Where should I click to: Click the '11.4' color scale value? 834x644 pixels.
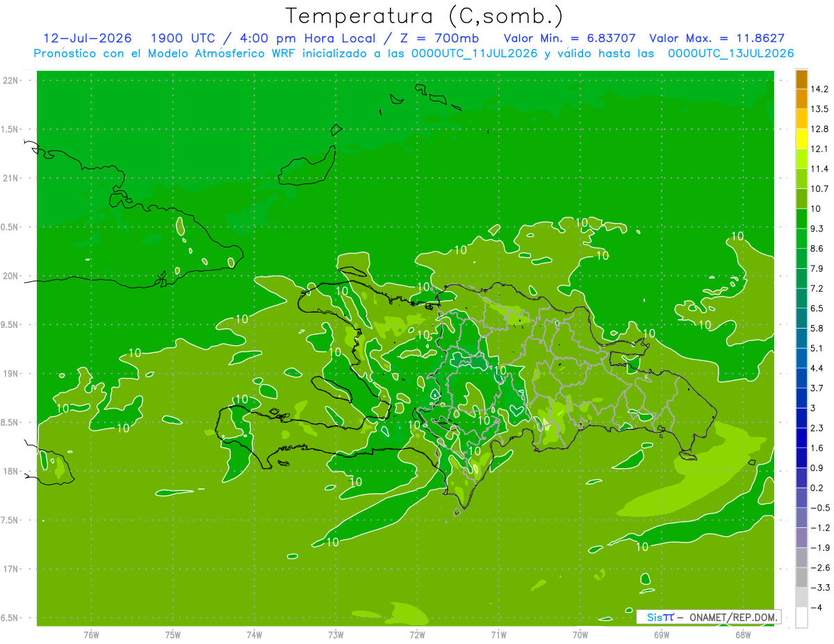[x=819, y=169]
